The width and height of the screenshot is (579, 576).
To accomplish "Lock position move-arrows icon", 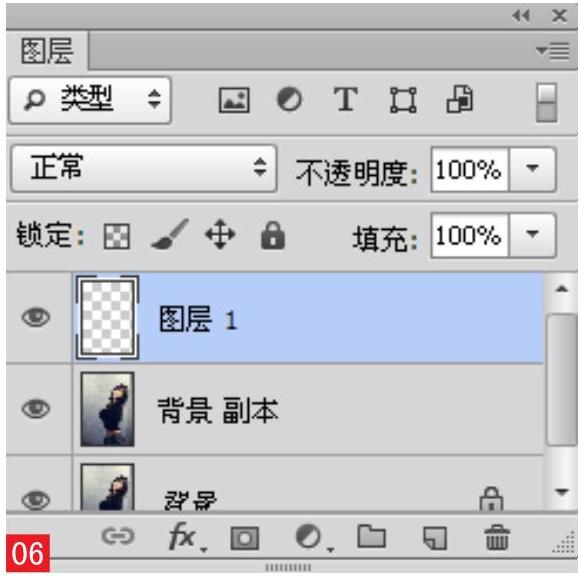I will [220, 234].
